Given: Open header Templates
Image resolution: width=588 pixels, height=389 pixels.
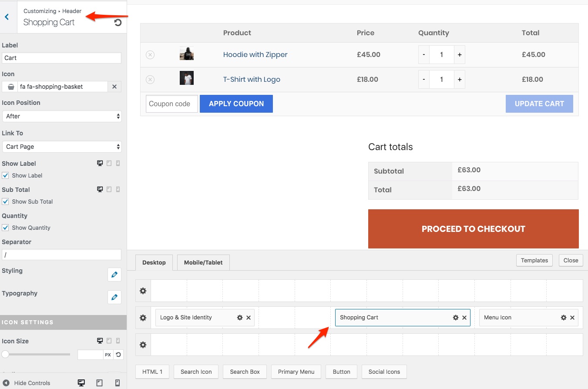Looking at the screenshot, I should (534, 260).
